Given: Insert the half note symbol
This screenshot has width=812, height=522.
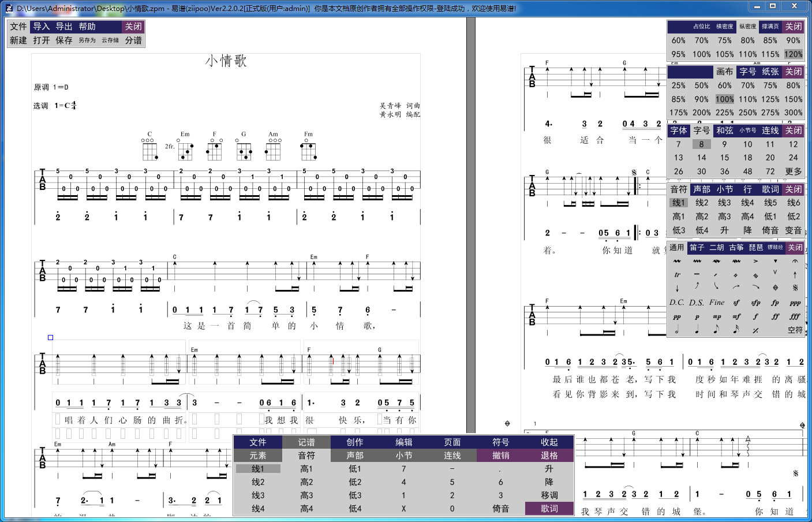Looking at the screenshot, I should coord(678,330).
